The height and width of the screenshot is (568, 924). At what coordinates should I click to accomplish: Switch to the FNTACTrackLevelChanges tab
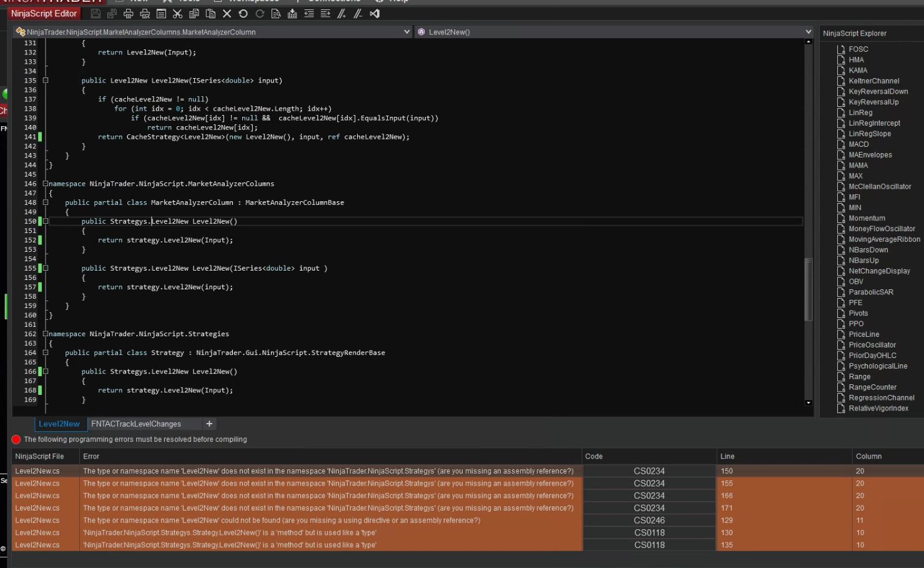point(136,424)
